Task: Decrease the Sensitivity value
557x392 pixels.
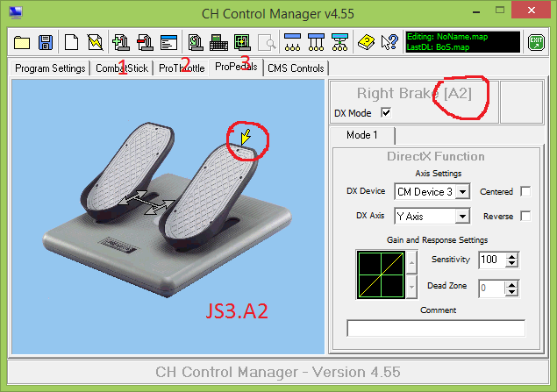Action: pyautogui.click(x=511, y=263)
